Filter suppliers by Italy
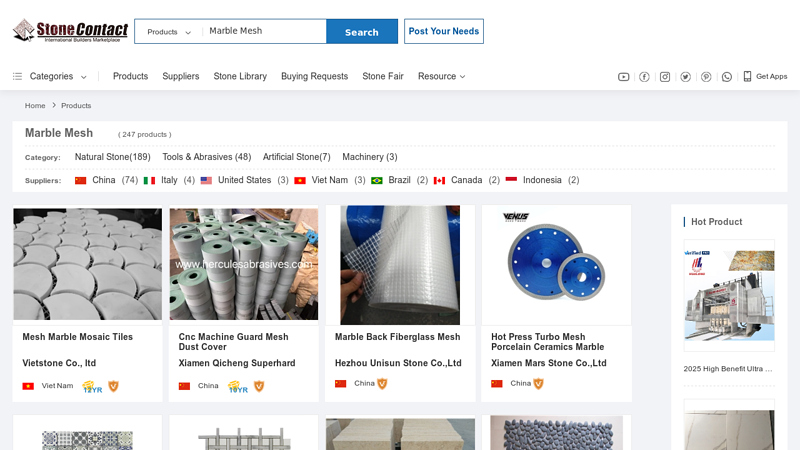The height and width of the screenshot is (450, 800). pos(169,180)
